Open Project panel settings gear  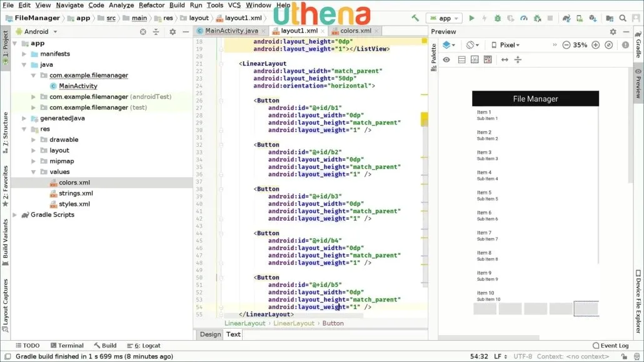coord(173,32)
